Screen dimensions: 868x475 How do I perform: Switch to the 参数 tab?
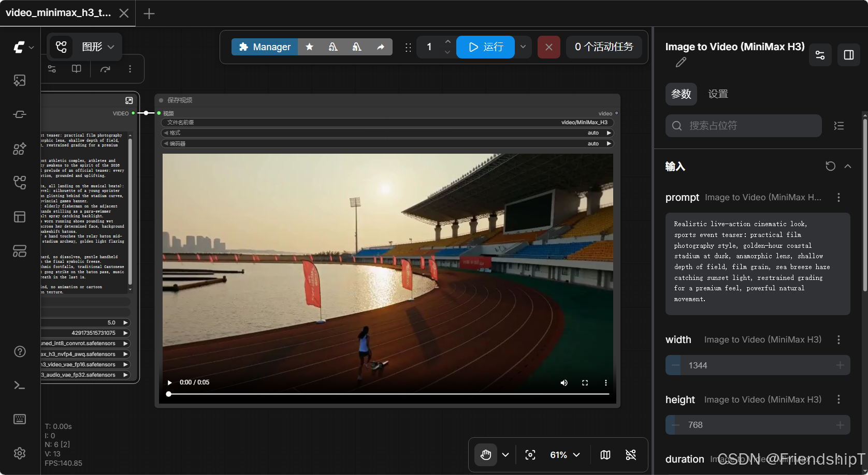point(681,94)
